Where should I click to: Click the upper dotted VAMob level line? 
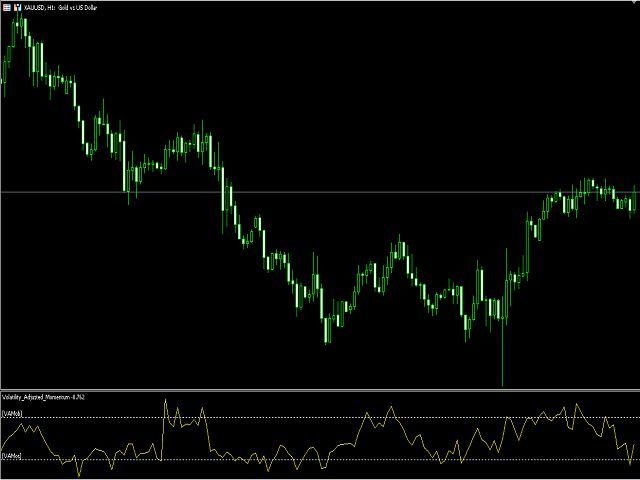pos(300,417)
